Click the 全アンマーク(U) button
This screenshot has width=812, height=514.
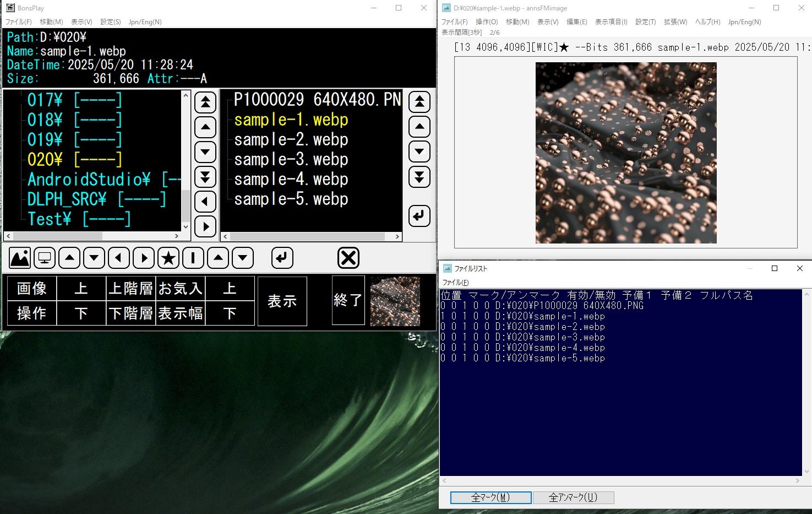[573, 497]
